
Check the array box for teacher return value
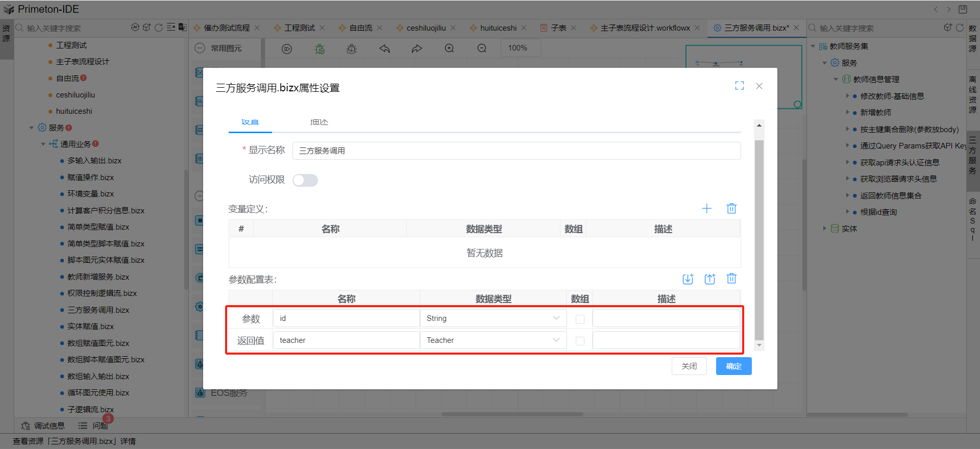click(580, 341)
